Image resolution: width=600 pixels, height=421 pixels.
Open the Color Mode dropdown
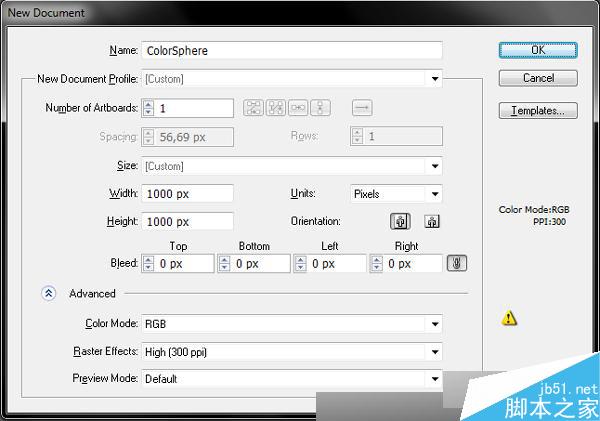292,324
